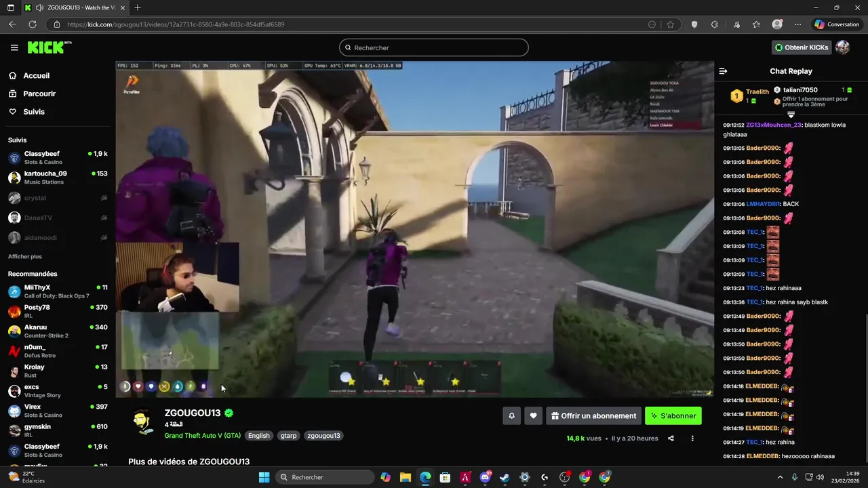Open File Explorer from the taskbar

(405, 477)
